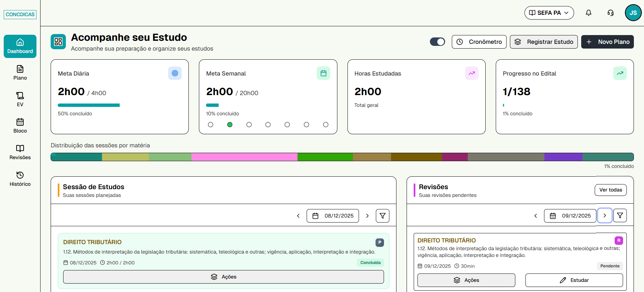The width and height of the screenshot is (644, 292).
Task: Click the 30min duration on revision card
Action: [468, 266]
